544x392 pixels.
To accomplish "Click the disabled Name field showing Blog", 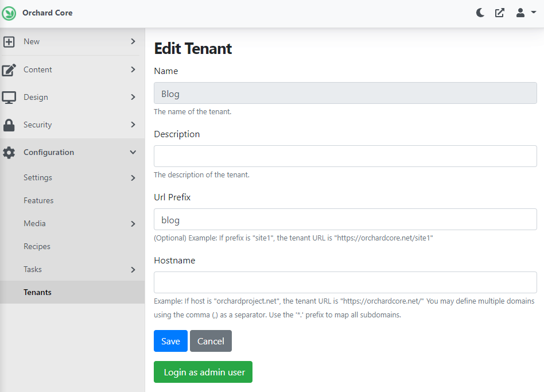I will click(345, 93).
